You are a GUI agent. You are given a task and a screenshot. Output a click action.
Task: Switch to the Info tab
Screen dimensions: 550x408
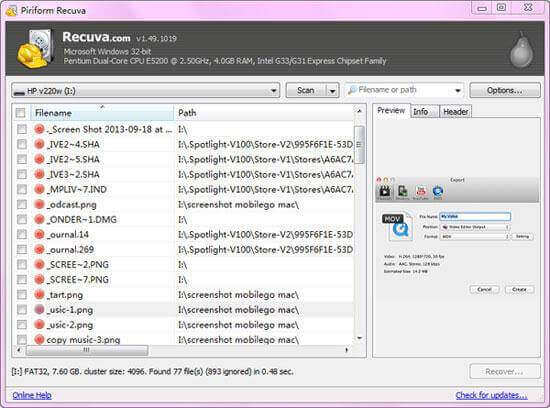421,112
